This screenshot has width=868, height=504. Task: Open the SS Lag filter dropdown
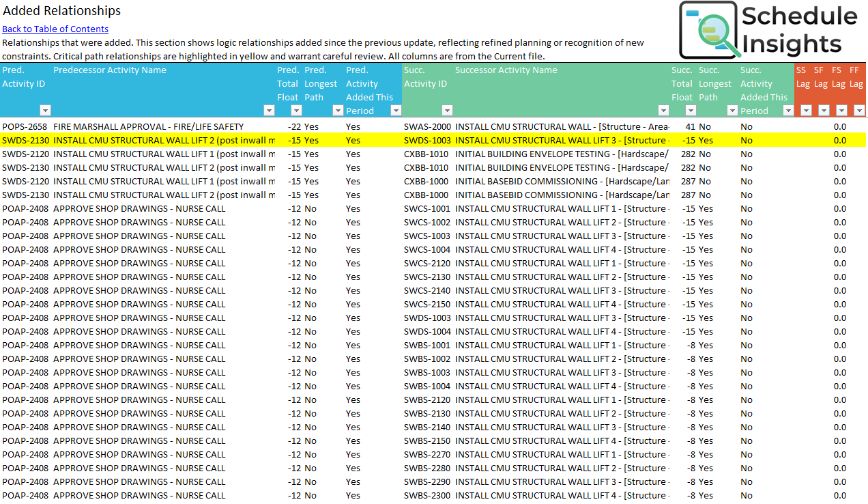(806, 111)
